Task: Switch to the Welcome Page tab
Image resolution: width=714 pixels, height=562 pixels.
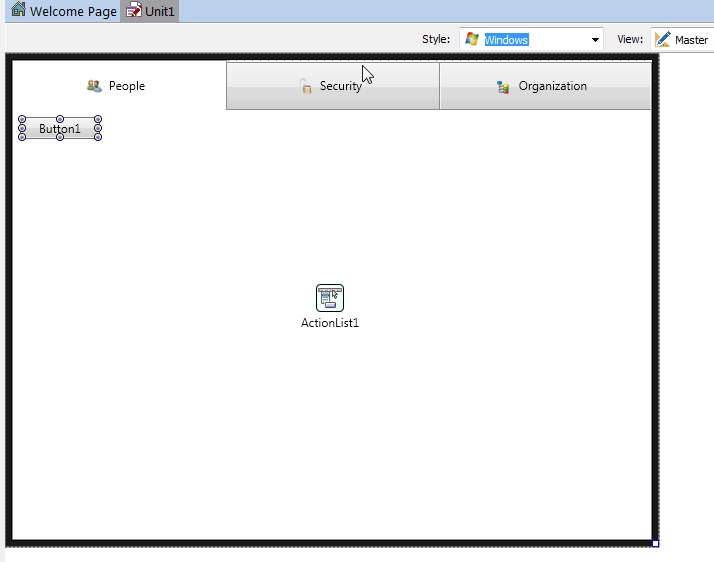Action: 72,11
